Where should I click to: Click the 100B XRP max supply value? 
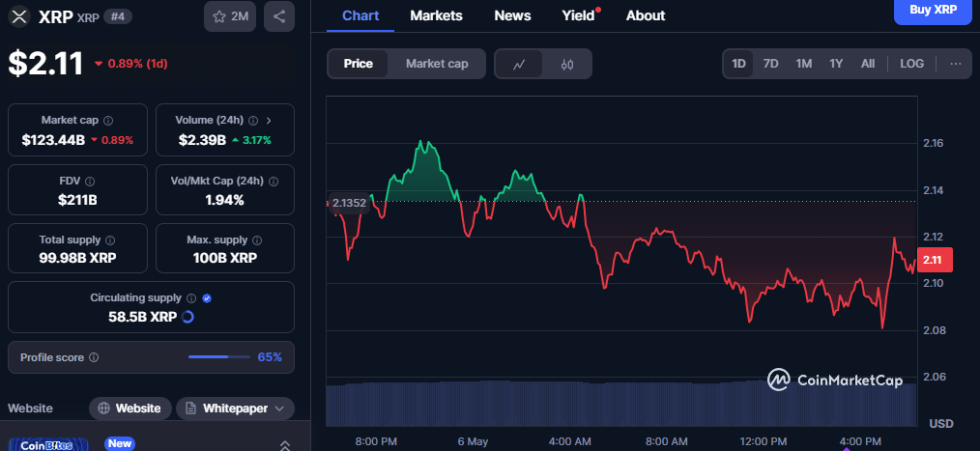(224, 257)
